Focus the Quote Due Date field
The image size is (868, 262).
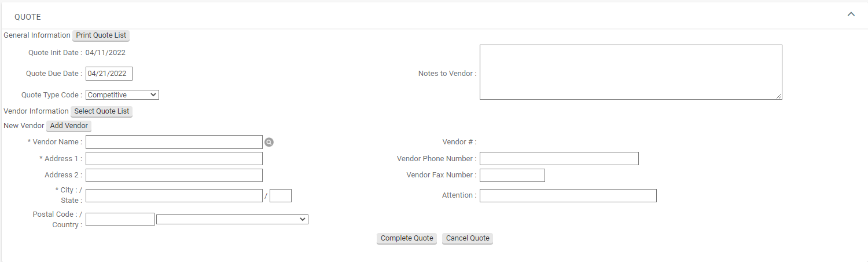click(109, 74)
